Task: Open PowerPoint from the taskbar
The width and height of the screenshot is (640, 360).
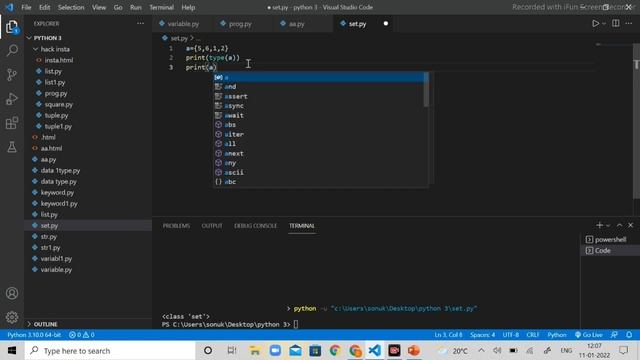Action: [414, 351]
